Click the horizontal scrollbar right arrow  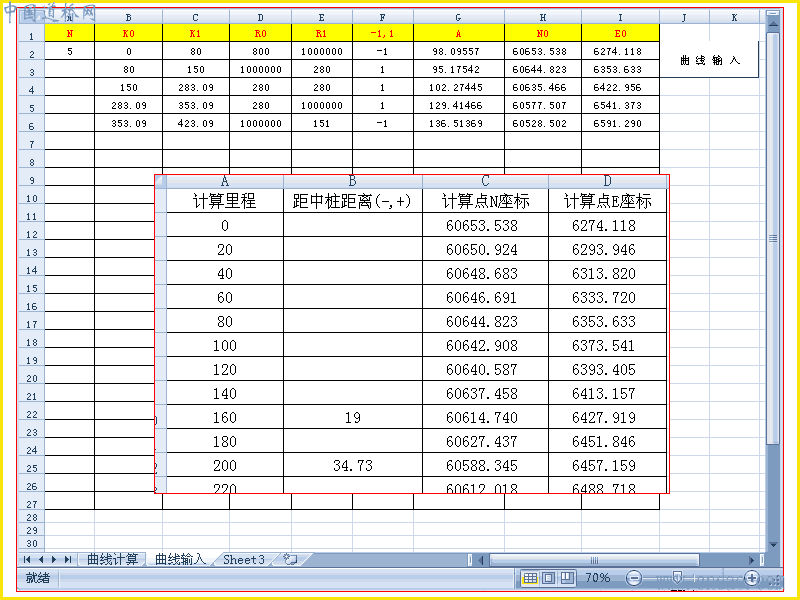751,560
